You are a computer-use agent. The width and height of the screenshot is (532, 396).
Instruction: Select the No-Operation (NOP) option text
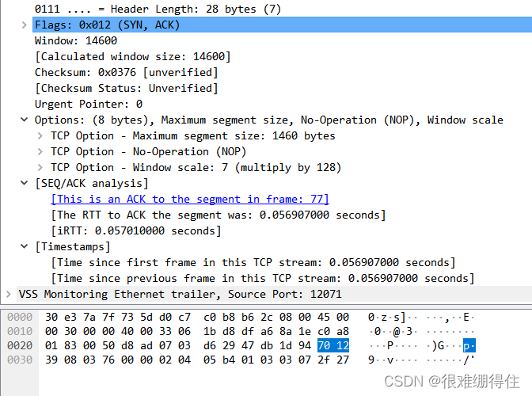pyautogui.click(x=148, y=152)
